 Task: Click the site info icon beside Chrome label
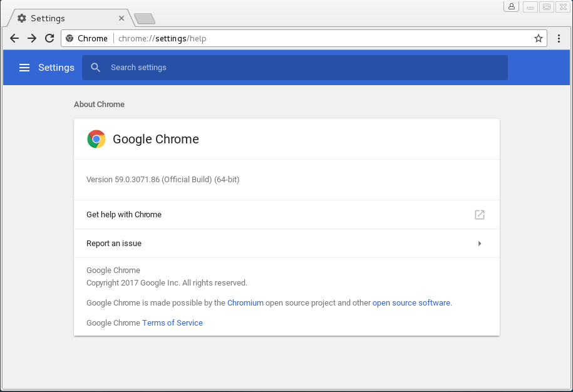tap(70, 38)
